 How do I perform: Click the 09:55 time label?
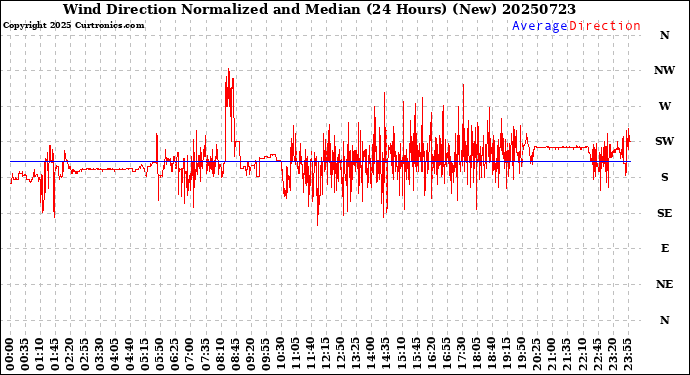pos(266,354)
